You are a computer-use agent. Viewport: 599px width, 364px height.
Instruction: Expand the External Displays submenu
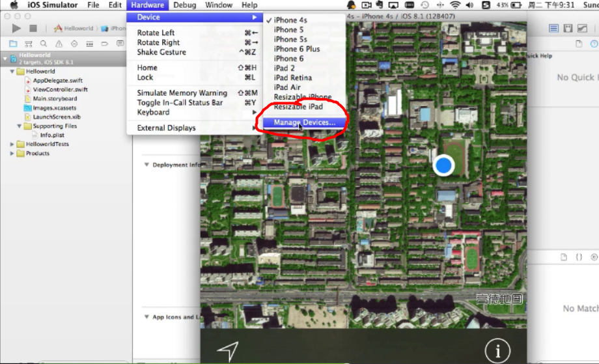[195, 128]
